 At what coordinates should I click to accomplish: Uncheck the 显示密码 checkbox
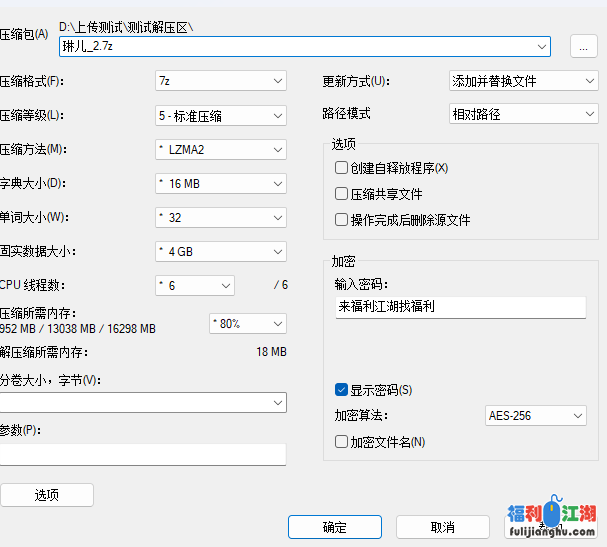tap(342, 390)
